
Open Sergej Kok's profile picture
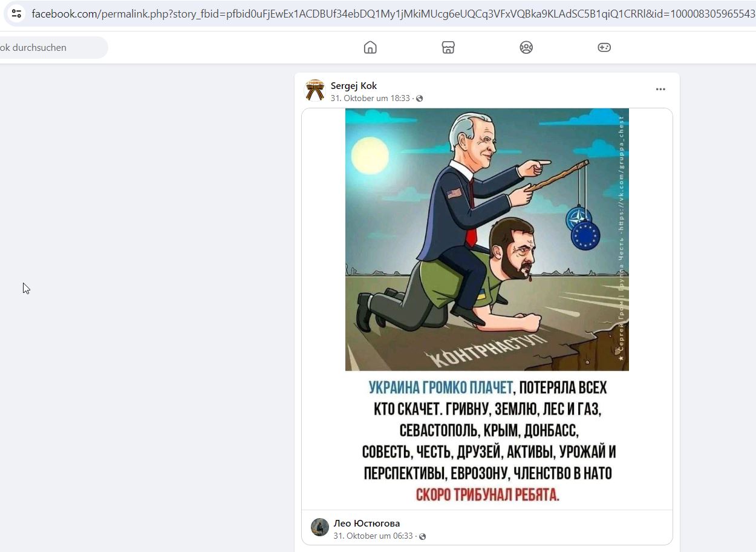[x=314, y=90]
